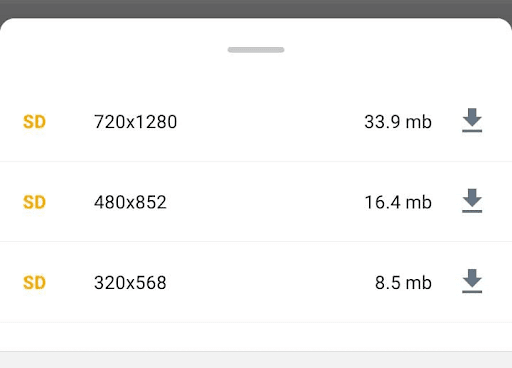Select the 480x852 resolution text
The width and height of the screenshot is (512, 368).
[130, 202]
